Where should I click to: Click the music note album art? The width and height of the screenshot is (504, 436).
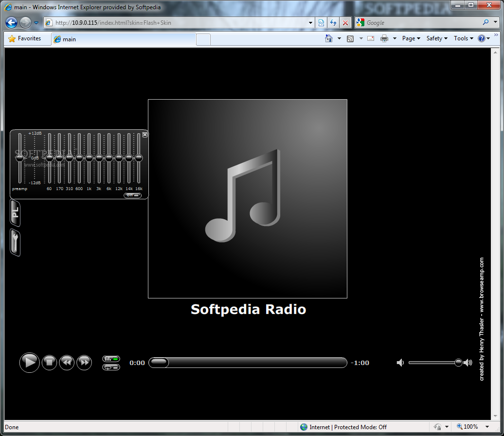(x=248, y=199)
